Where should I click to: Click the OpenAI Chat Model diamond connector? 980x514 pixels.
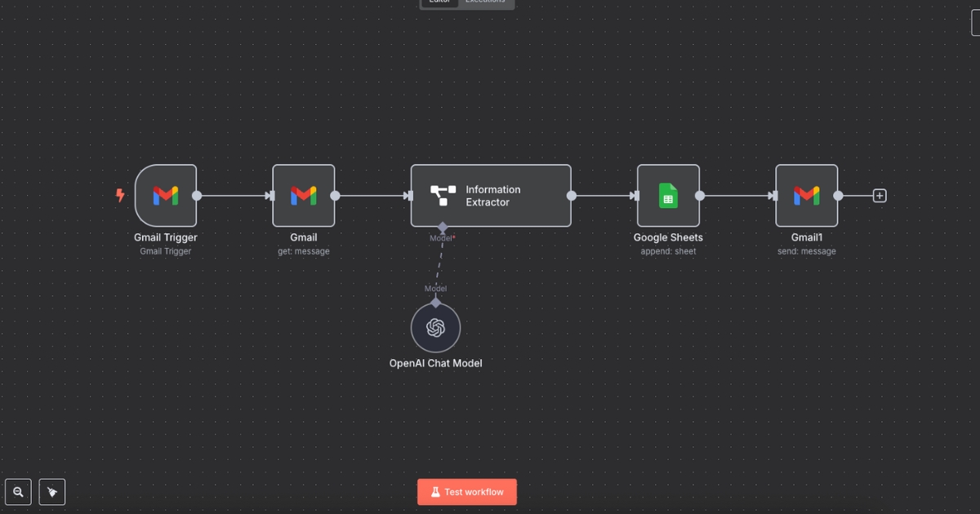(435, 303)
